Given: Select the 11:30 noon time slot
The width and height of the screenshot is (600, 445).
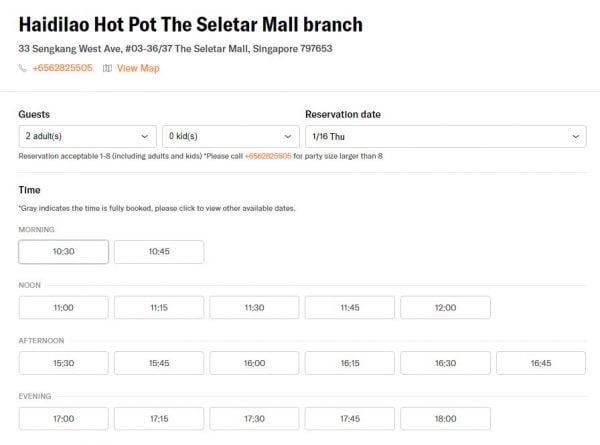Looking at the screenshot, I should [254, 308].
